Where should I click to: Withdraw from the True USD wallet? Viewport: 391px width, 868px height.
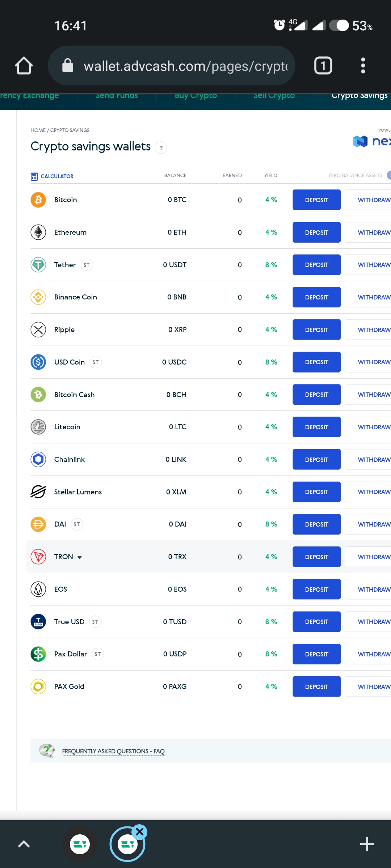[x=368, y=622]
